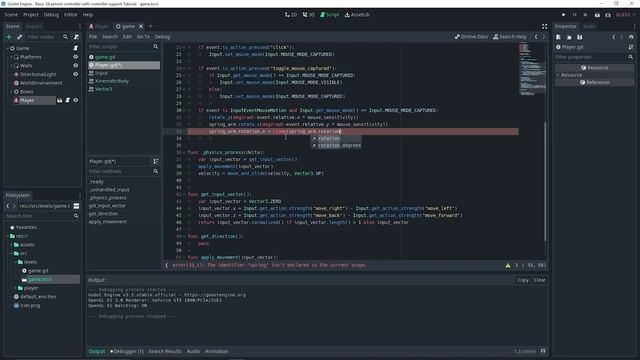Image resolution: width=640 pixels, height=360 pixels.
Task: Stop the running scene
Action: click(x=585, y=15)
